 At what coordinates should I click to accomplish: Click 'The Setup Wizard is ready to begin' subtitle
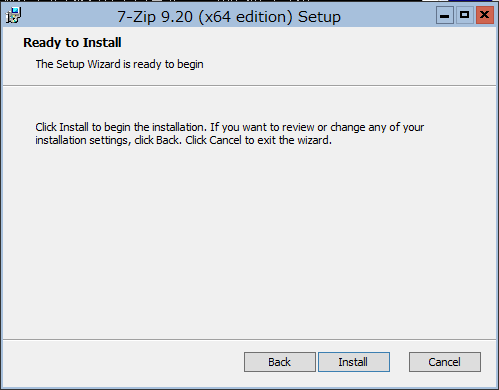(x=119, y=64)
